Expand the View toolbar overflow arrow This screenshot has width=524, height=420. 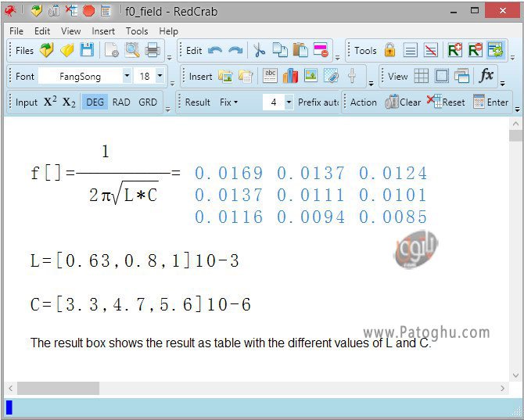click(503, 84)
